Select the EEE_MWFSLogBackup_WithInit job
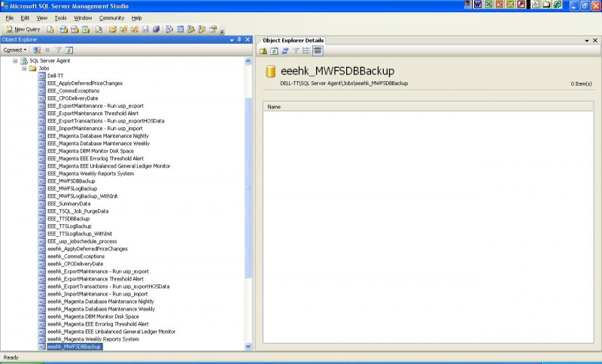The width and height of the screenshot is (602, 364). tap(83, 196)
